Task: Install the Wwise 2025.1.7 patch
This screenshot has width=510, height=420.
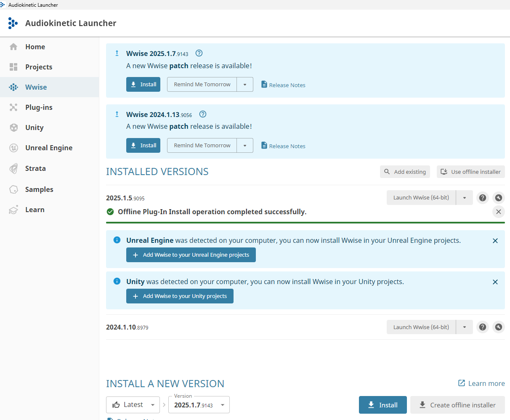Action: coord(143,84)
